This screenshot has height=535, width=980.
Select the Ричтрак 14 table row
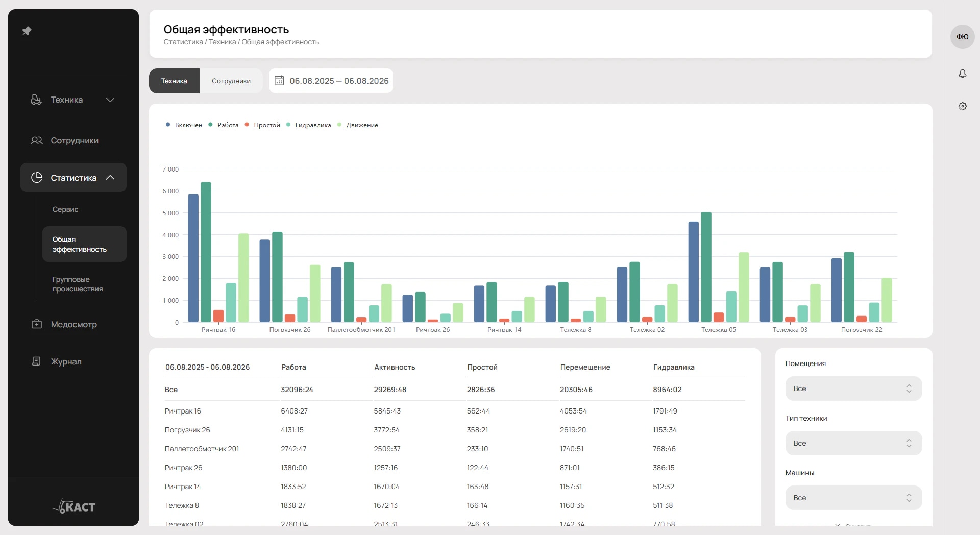tap(455, 487)
